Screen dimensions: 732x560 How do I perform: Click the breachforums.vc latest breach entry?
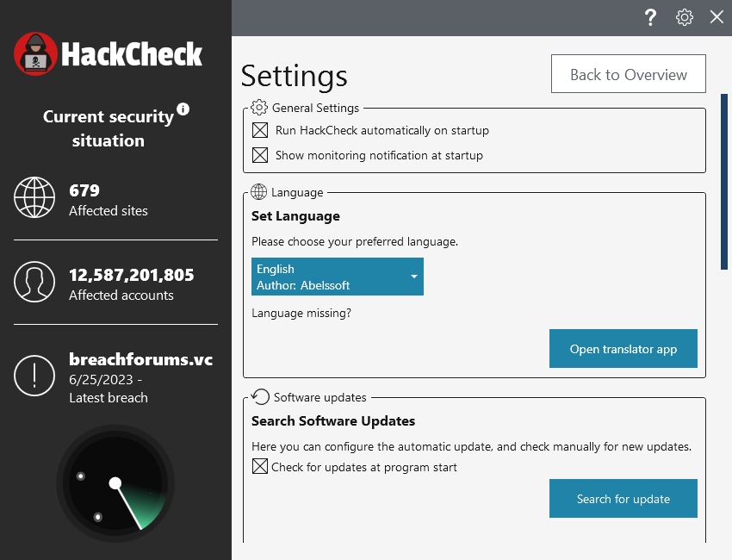(x=140, y=359)
